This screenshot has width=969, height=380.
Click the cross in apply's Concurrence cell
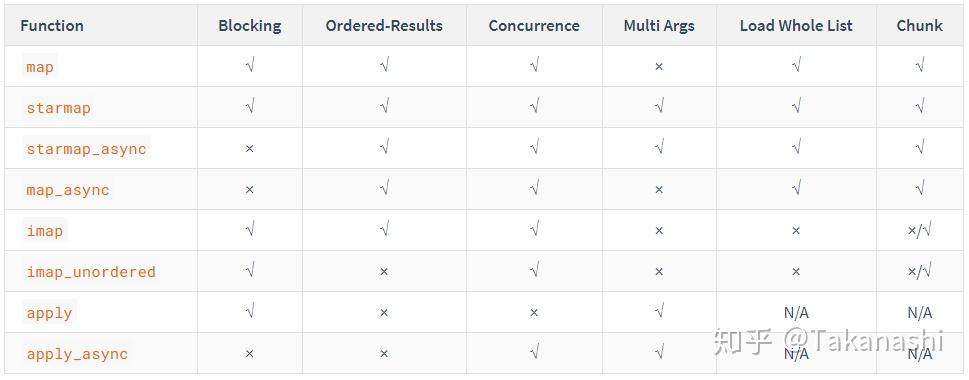[534, 313]
